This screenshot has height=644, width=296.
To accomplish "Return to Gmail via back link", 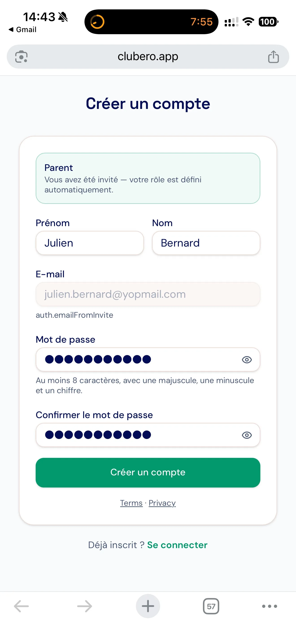I will coord(22,29).
